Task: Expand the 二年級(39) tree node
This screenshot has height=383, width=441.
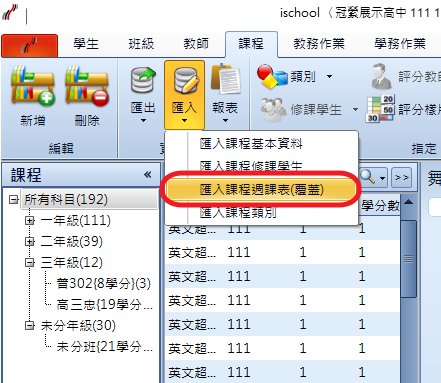Action: click(30, 241)
